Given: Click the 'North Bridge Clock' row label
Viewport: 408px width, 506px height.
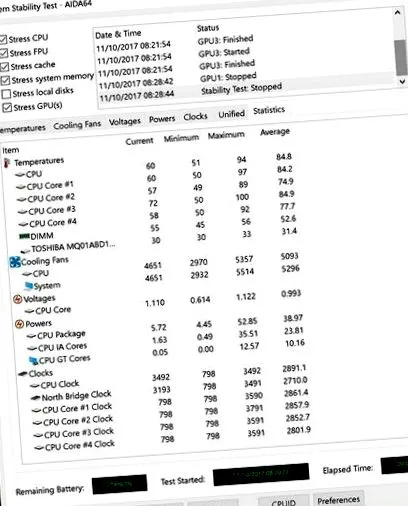Looking at the screenshot, I should (76, 396).
